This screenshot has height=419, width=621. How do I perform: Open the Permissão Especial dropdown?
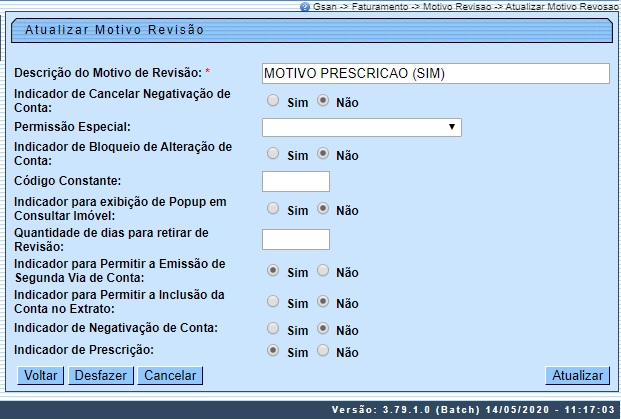(x=362, y=127)
